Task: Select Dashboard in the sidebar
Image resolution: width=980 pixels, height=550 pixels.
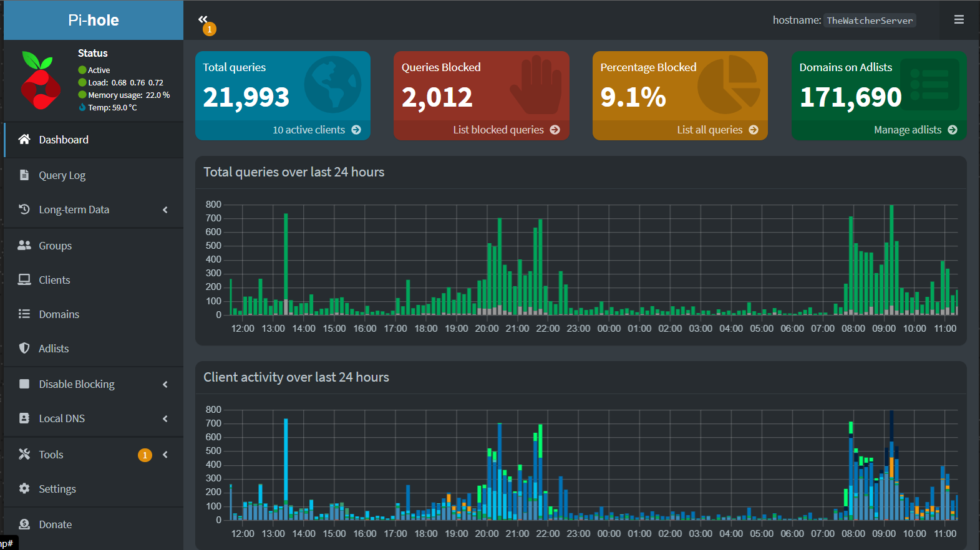Action: [64, 140]
